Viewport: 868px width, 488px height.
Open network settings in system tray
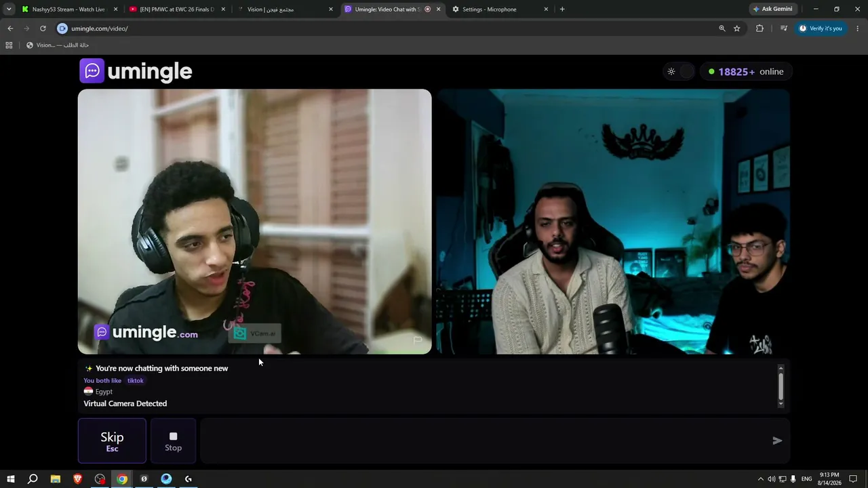coord(782,479)
